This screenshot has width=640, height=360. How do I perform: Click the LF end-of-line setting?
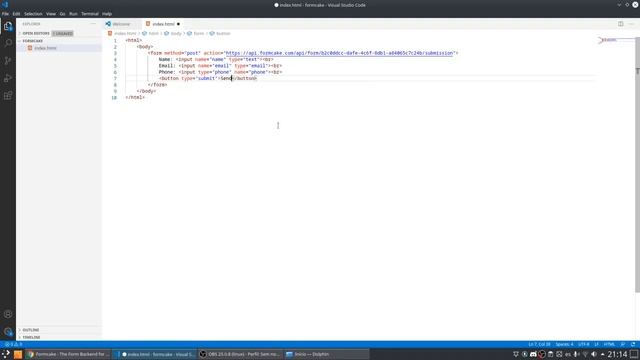(596, 344)
